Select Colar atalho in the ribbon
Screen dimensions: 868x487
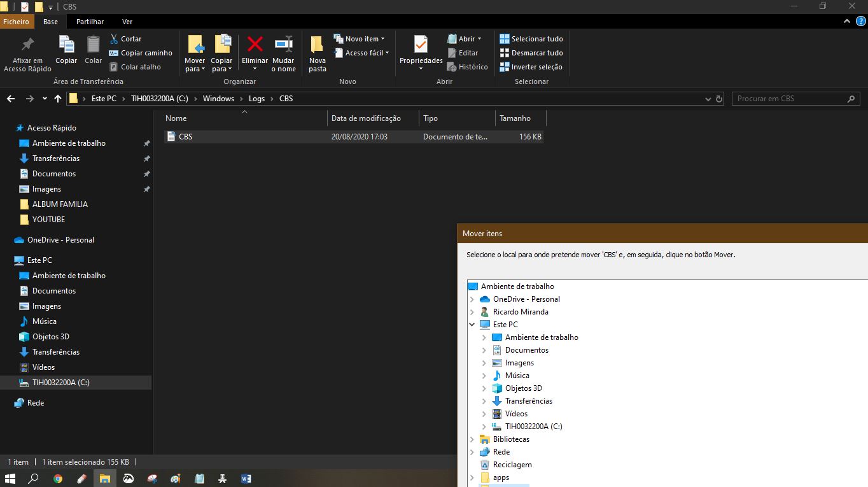coord(135,67)
